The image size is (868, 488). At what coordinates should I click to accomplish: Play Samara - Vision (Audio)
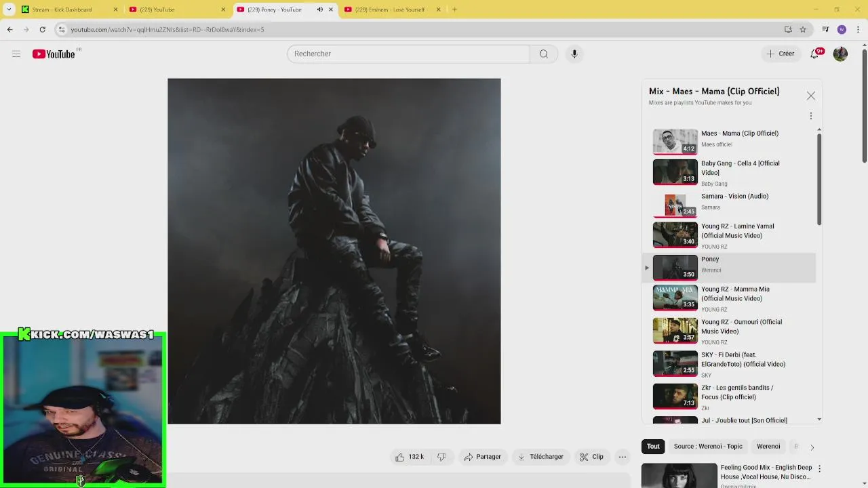click(x=729, y=204)
